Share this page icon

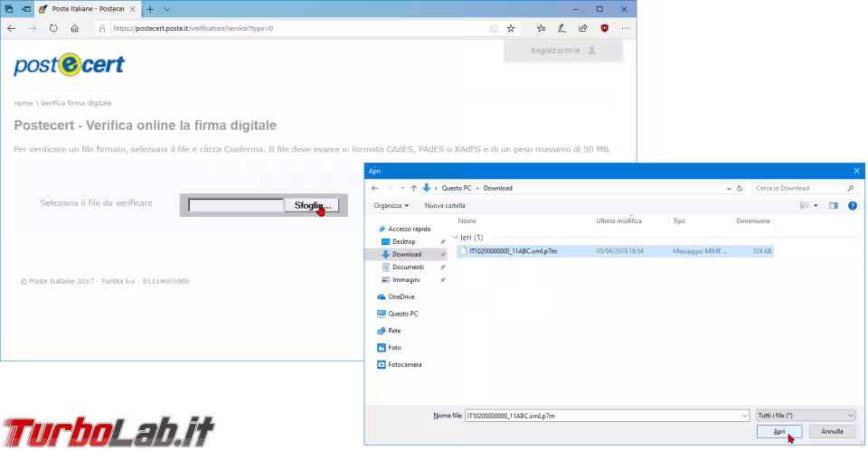click(582, 28)
